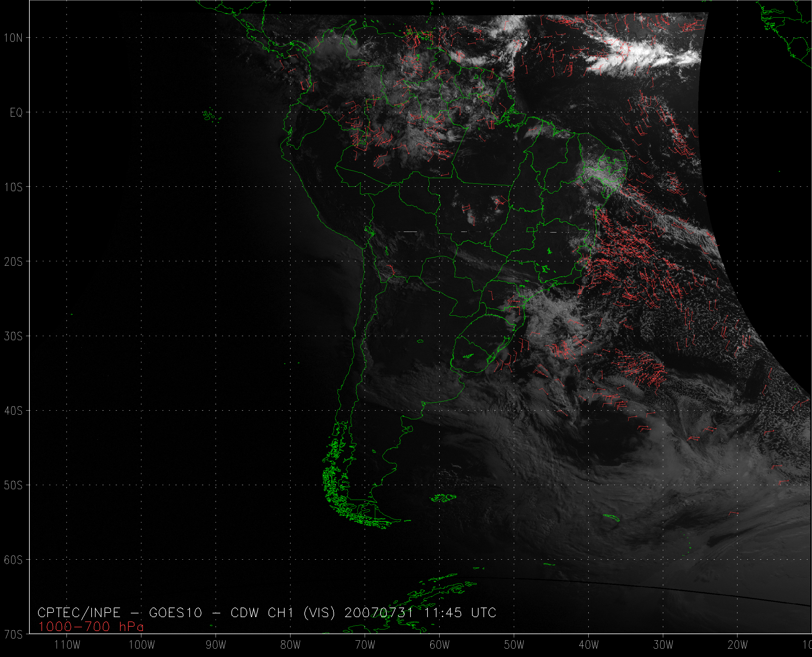
Task: Click the 10N latitude label
Action: pyautogui.click(x=13, y=38)
